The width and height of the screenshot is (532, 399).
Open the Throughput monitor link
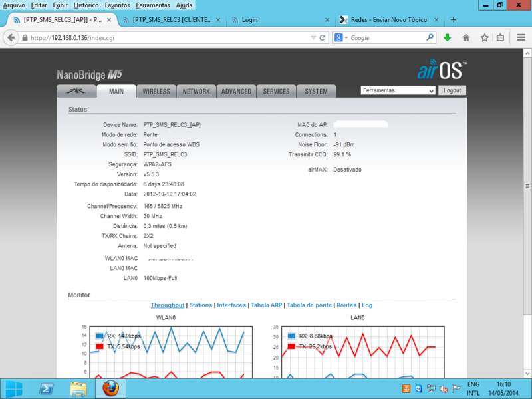(x=168, y=305)
